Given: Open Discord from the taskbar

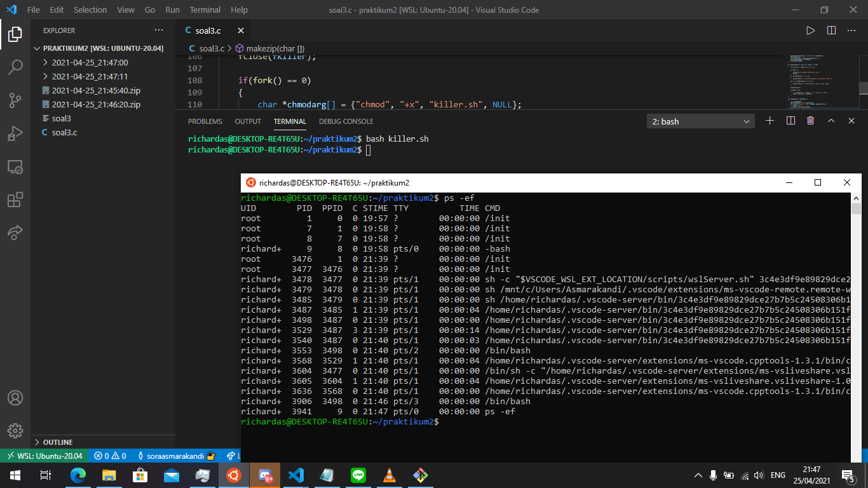Looking at the screenshot, I should (x=264, y=475).
